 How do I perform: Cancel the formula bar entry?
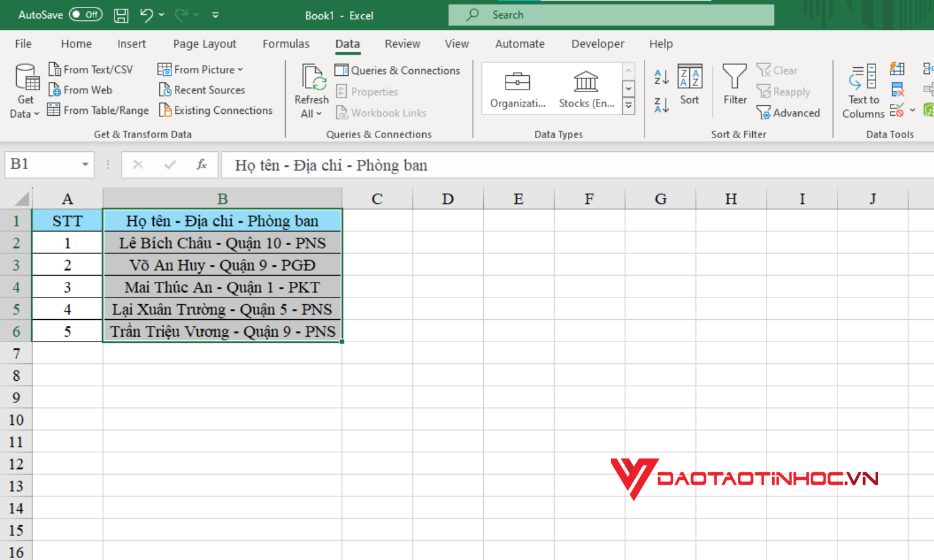(138, 164)
